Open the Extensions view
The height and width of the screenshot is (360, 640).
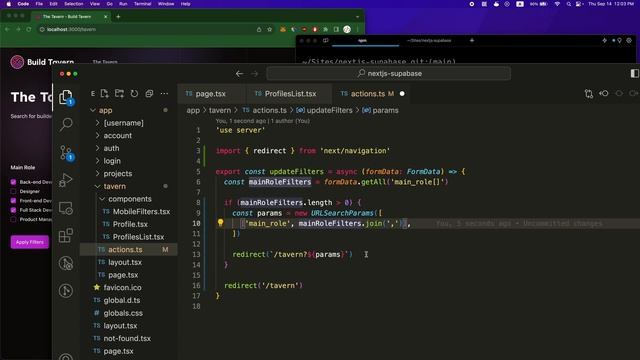pos(66,236)
